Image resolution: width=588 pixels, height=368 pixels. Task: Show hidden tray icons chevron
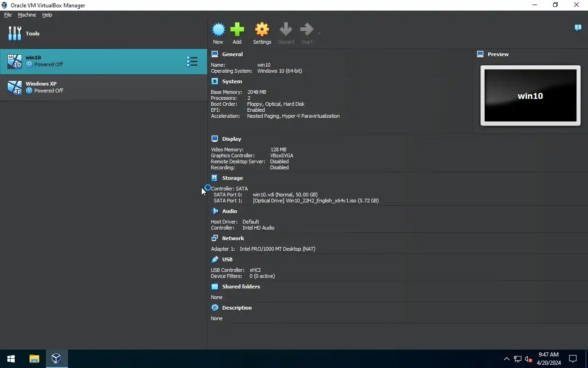point(506,359)
